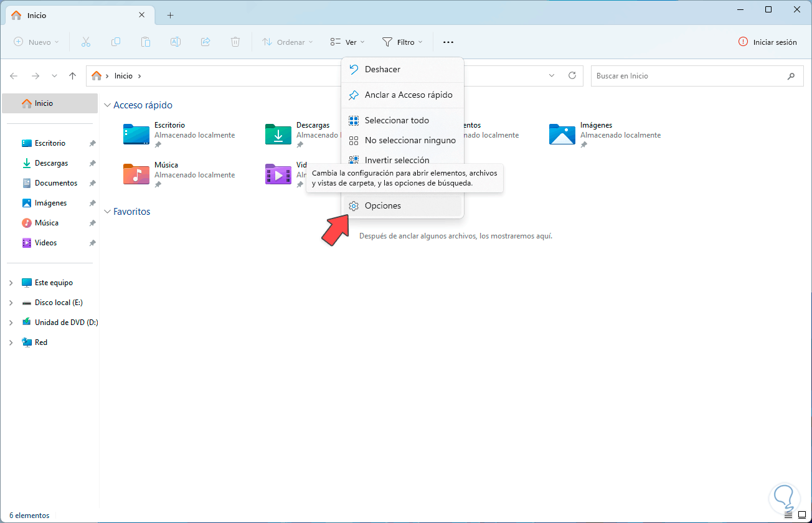Image resolution: width=812 pixels, height=523 pixels.
Task: Click inside the Buscar en Inicio search box
Action: (x=685, y=75)
